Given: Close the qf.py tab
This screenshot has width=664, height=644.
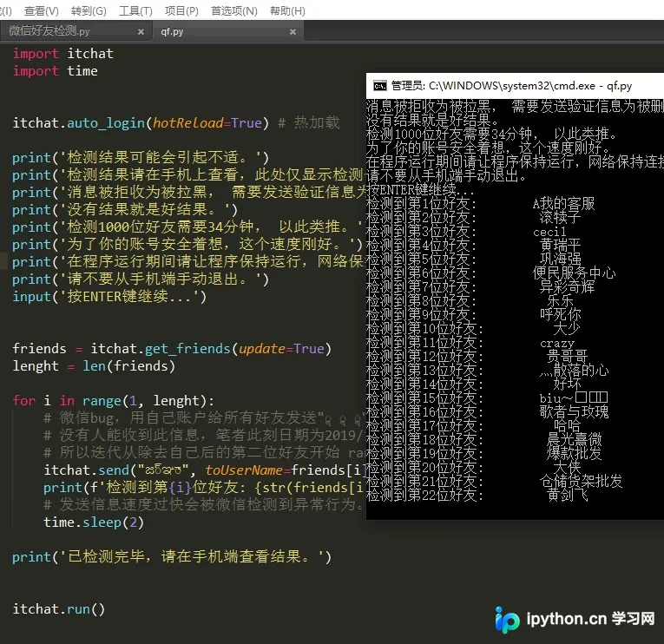Looking at the screenshot, I should pyautogui.click(x=293, y=31).
